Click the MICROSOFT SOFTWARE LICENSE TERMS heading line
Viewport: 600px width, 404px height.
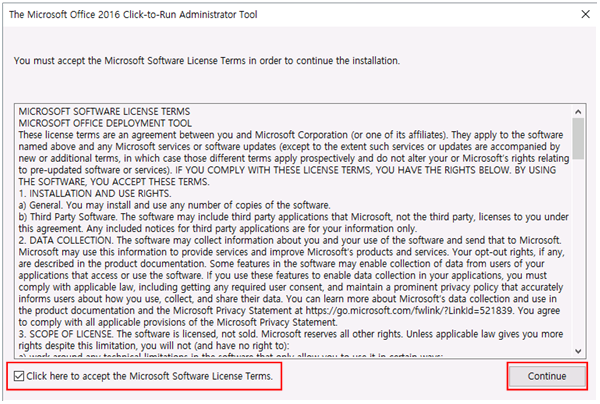coord(104,111)
